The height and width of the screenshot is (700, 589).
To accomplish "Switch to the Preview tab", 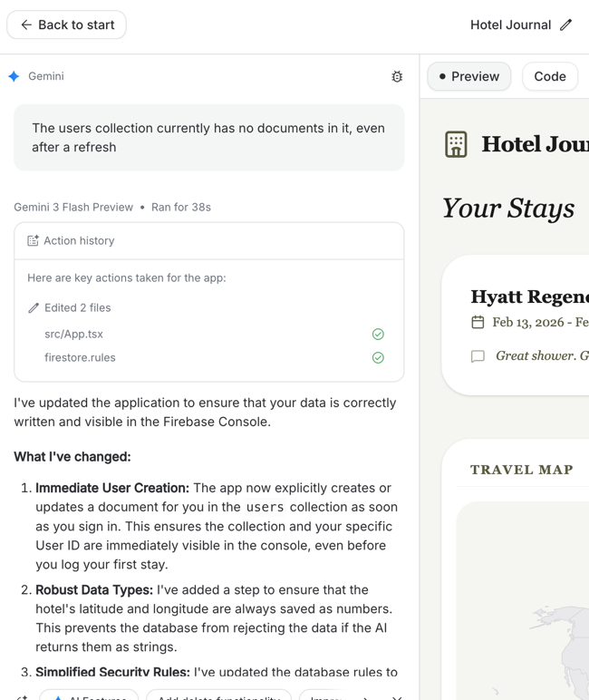I will [469, 76].
